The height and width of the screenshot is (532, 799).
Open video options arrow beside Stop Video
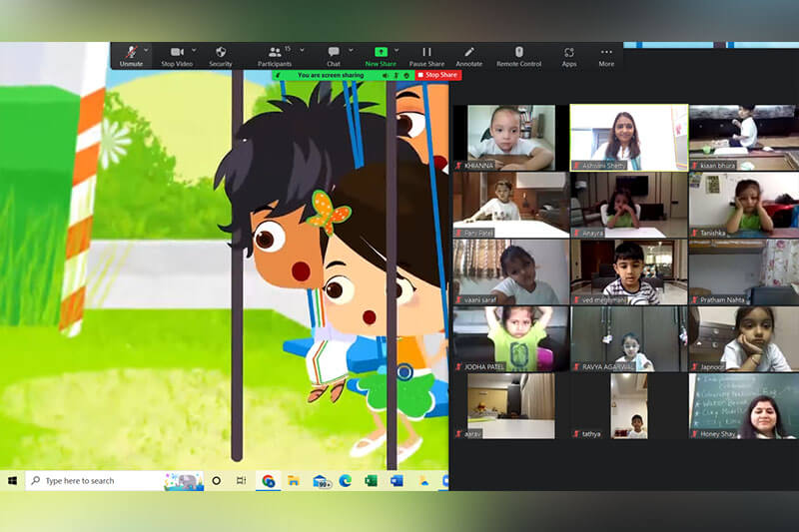pyautogui.click(x=194, y=50)
